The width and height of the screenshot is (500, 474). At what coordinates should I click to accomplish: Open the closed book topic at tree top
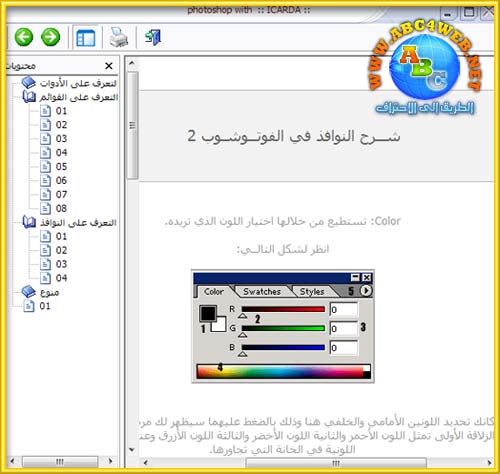pos(29,82)
